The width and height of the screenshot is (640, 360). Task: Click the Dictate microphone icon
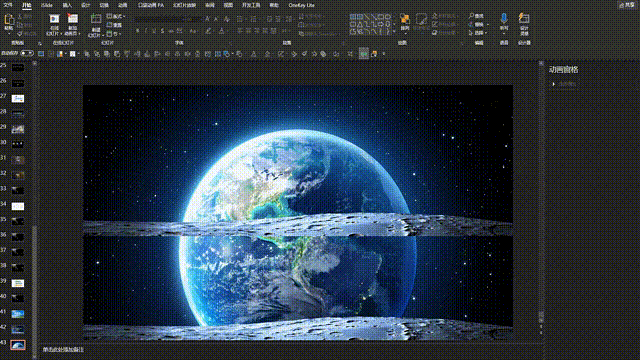(x=504, y=19)
